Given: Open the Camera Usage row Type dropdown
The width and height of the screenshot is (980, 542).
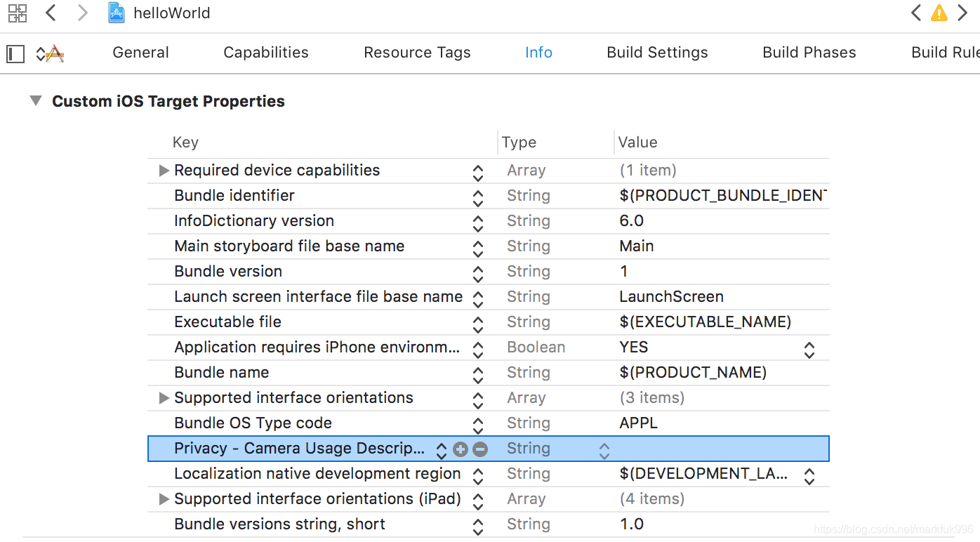Looking at the screenshot, I should coord(604,450).
